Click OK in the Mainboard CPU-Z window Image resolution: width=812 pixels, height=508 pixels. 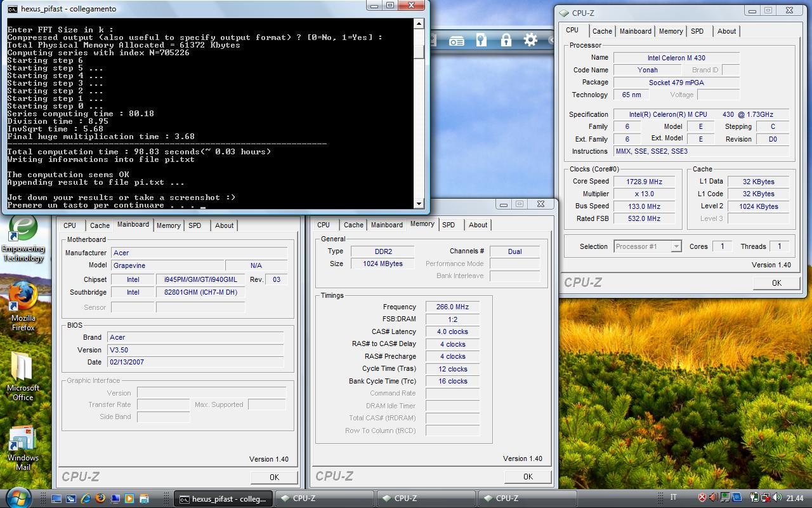tap(274, 477)
